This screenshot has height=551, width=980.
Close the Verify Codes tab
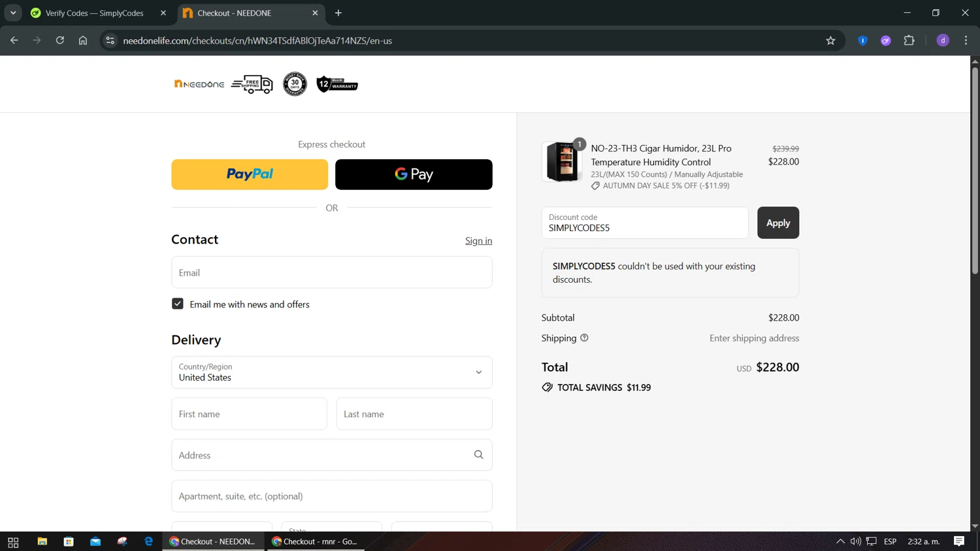pos(163,13)
